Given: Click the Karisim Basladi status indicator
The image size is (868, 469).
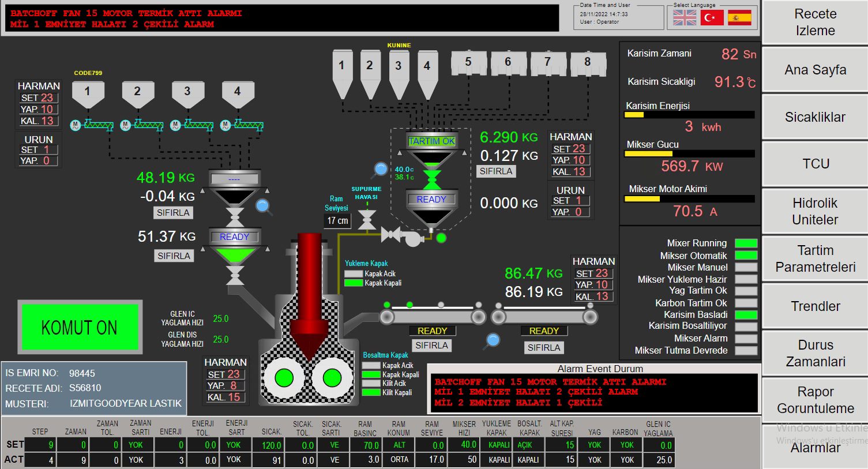Looking at the screenshot, I should (746, 315).
